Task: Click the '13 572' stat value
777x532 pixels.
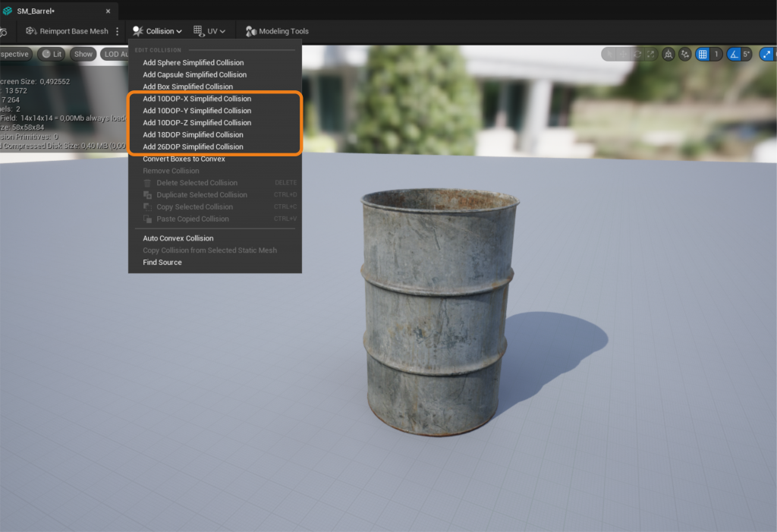Action: coord(16,91)
